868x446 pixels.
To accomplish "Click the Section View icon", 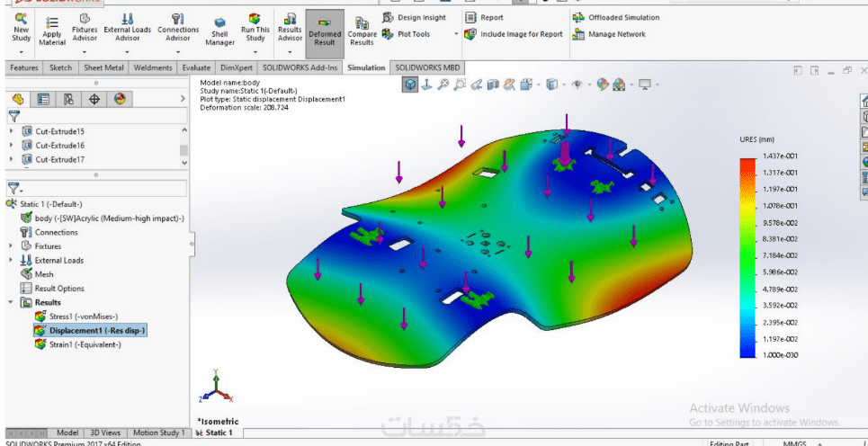I will 493,85.
